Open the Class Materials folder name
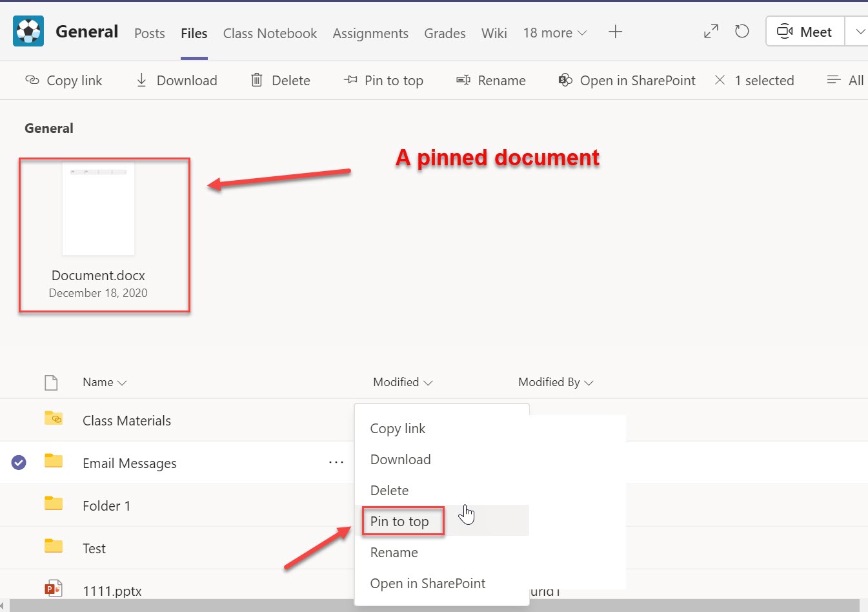The width and height of the screenshot is (868, 612). coord(126,420)
